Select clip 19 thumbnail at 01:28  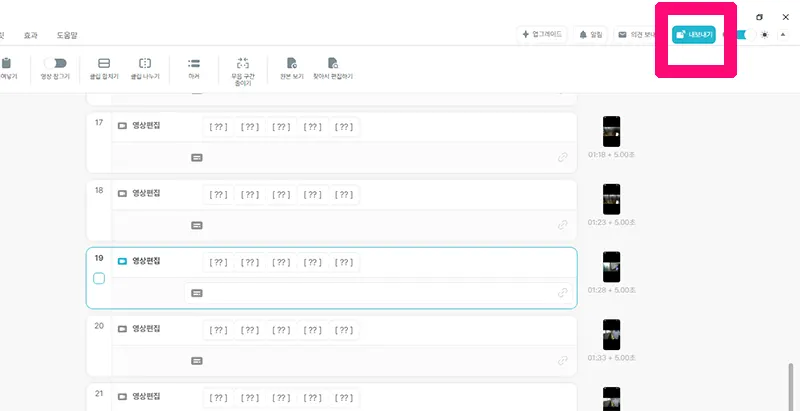611,267
